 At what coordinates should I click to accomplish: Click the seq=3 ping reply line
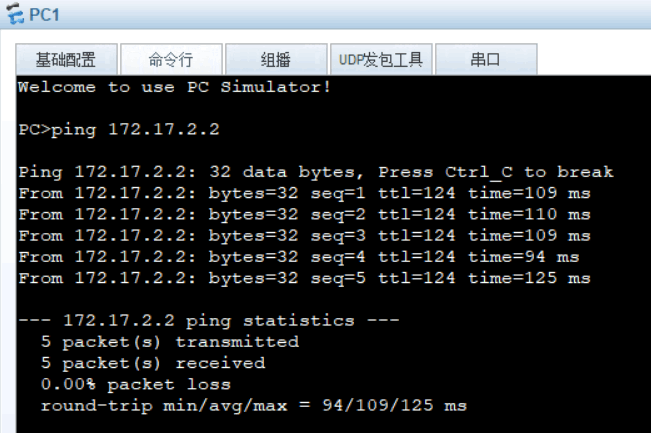(x=304, y=236)
